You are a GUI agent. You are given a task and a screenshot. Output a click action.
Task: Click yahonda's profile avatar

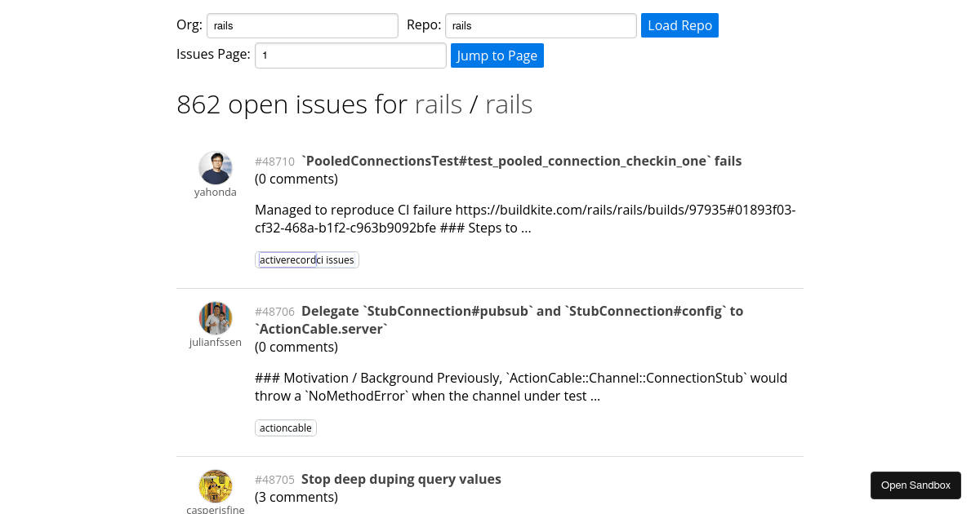pos(215,166)
